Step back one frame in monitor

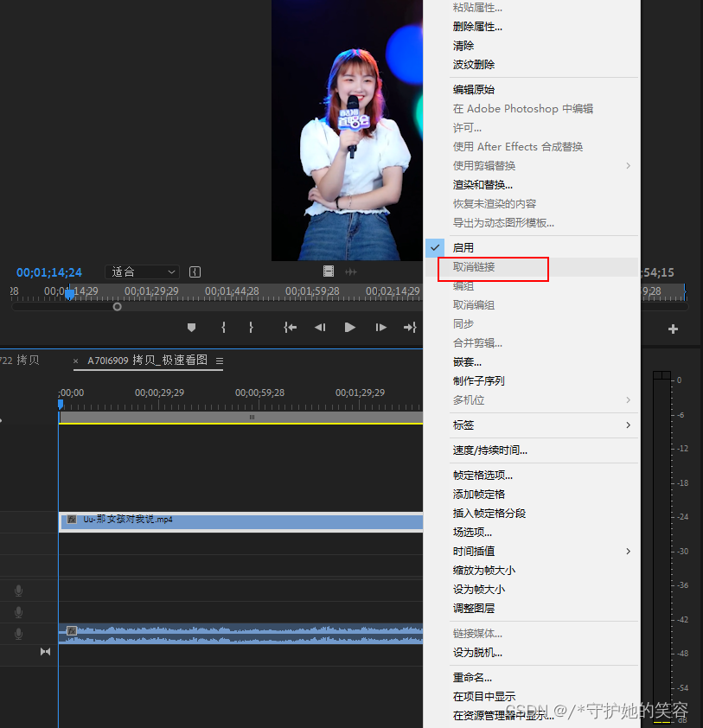tap(320, 328)
